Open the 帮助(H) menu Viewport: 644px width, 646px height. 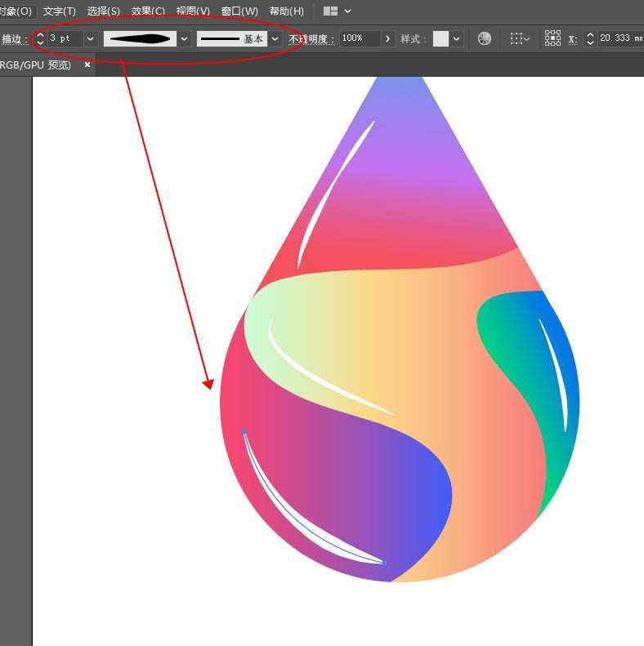pyautogui.click(x=286, y=11)
